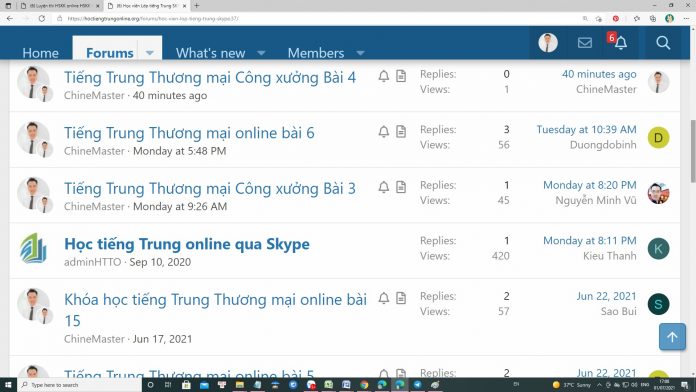Open the taskbar Chrome icon

[364, 385]
